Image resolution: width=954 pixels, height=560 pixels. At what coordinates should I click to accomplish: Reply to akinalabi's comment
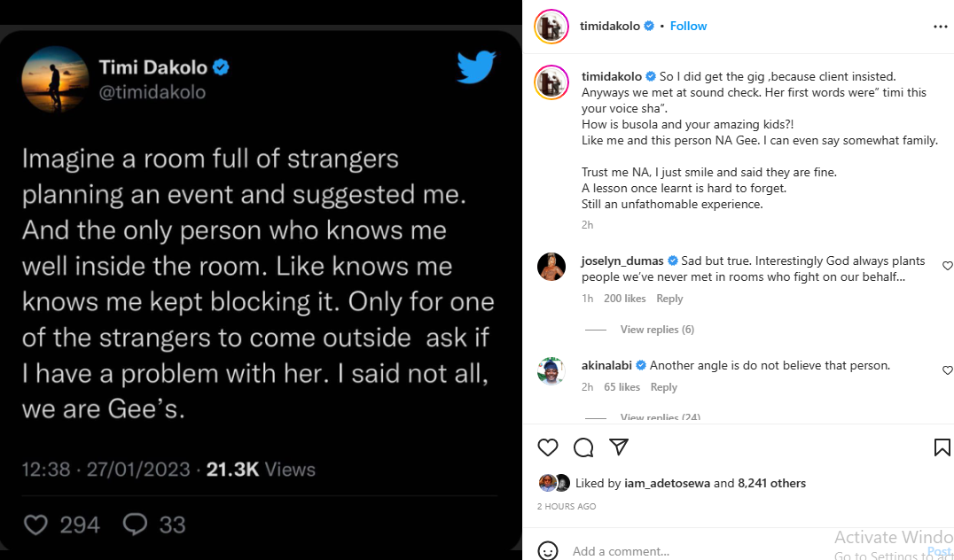[663, 387]
